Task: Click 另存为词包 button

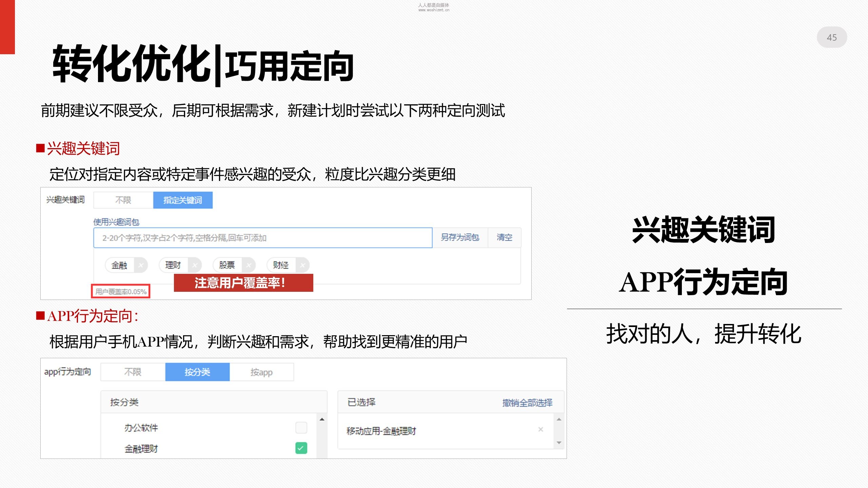Action: 460,238
